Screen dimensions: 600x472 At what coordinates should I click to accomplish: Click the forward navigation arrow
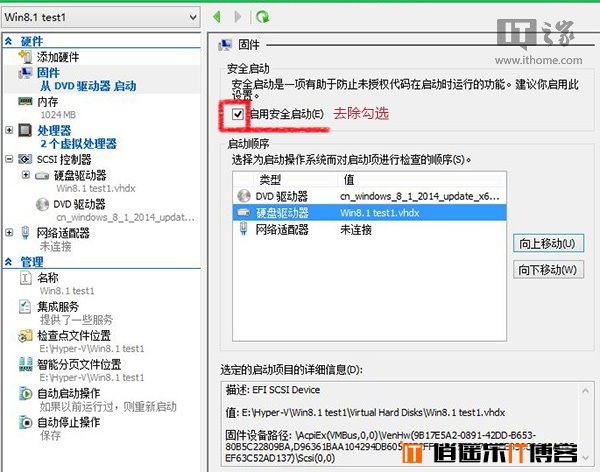(238, 17)
